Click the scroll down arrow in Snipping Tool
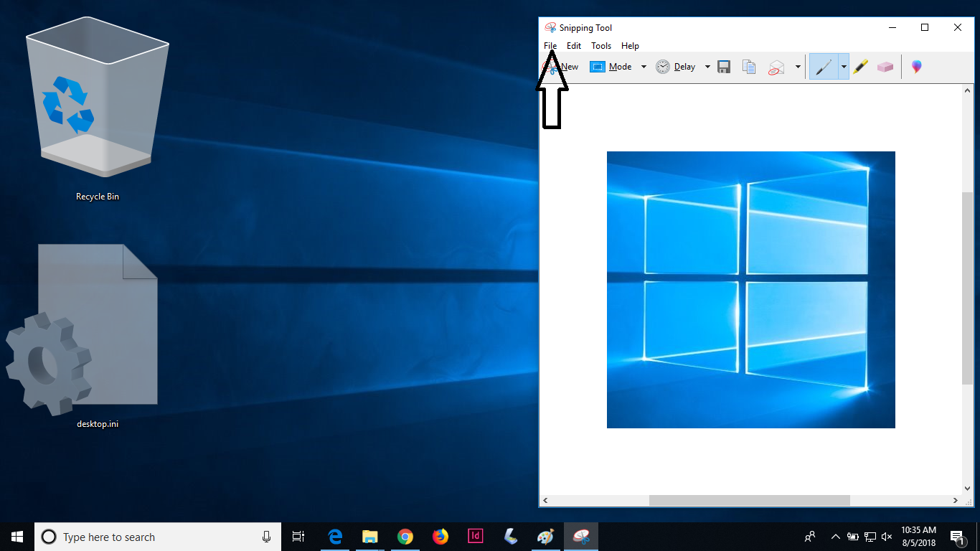This screenshot has width=980, height=551. [967, 488]
